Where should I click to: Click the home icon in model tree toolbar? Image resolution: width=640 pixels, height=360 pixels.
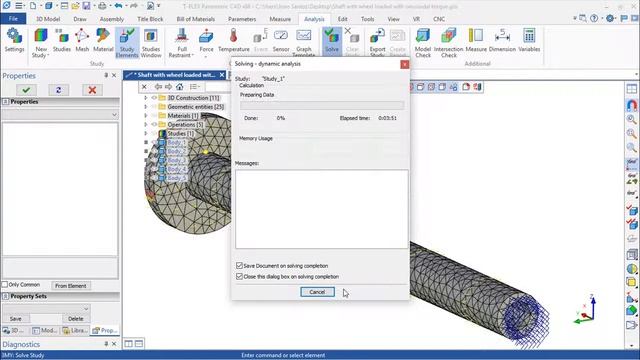180,87
